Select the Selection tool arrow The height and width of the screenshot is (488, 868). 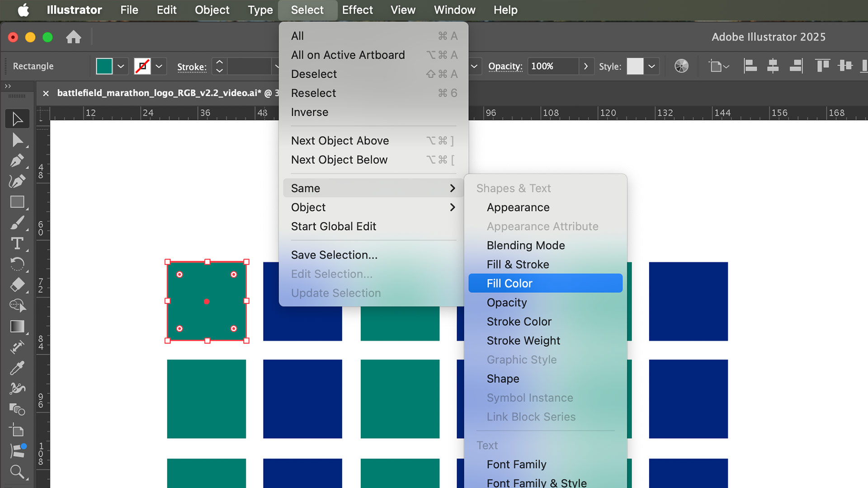(x=17, y=119)
